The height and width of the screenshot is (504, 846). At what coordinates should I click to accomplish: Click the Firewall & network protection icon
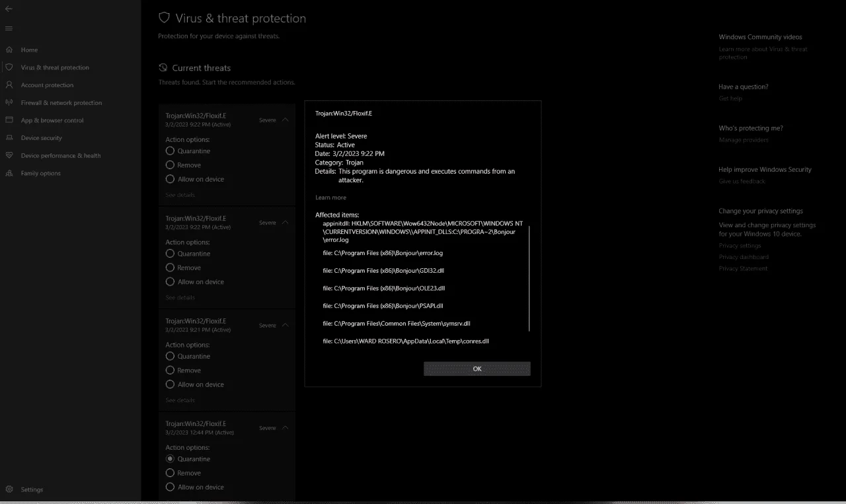coord(9,102)
